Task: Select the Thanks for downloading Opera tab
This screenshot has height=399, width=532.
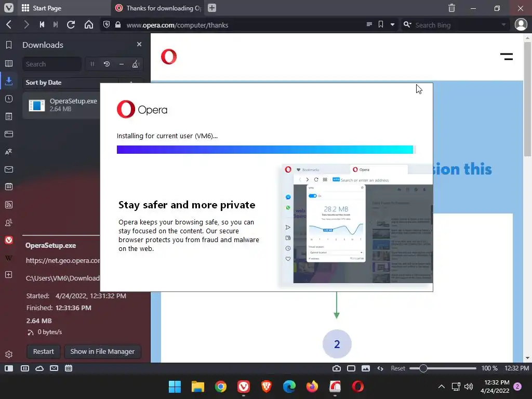Action: (x=158, y=8)
